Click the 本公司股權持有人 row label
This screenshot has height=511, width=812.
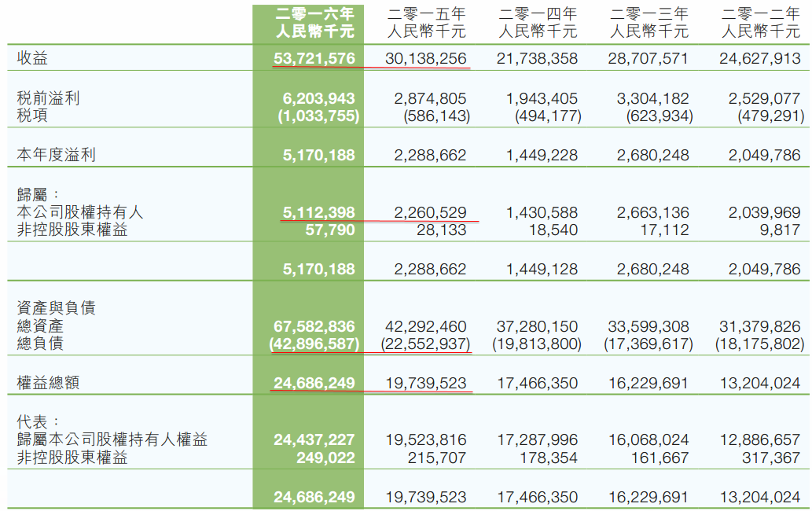pyautogui.click(x=80, y=212)
